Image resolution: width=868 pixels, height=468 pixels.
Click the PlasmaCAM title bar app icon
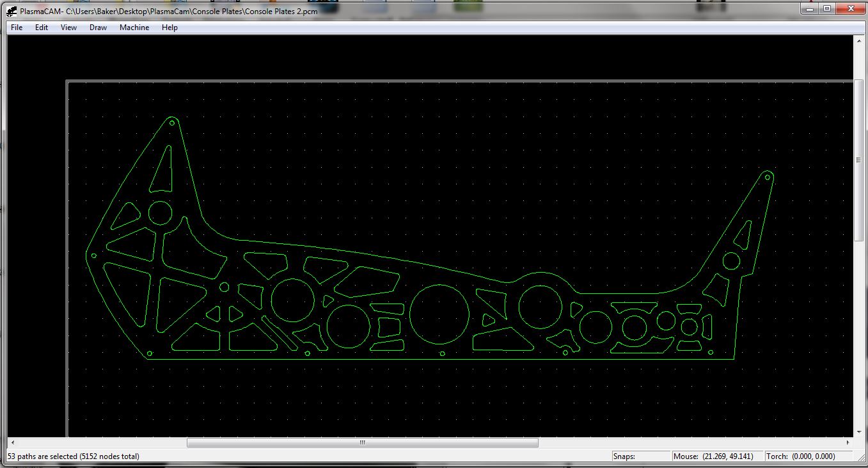[12, 11]
